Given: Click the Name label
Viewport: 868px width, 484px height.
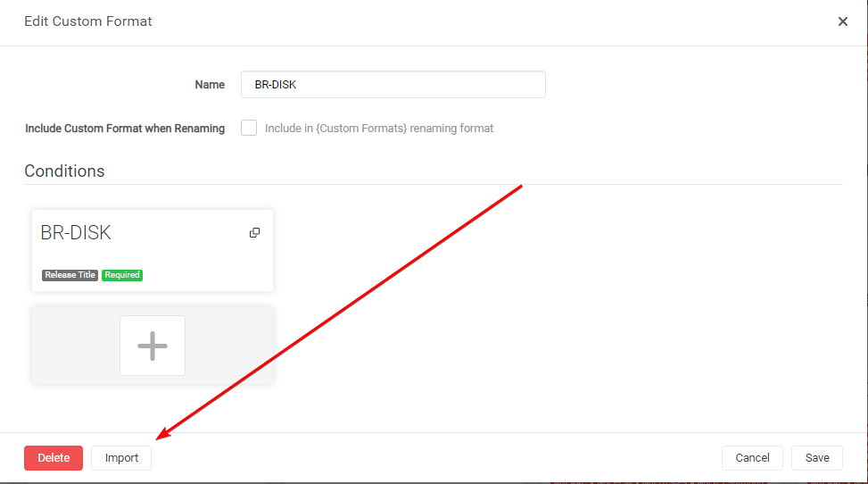Looking at the screenshot, I should click(210, 85).
